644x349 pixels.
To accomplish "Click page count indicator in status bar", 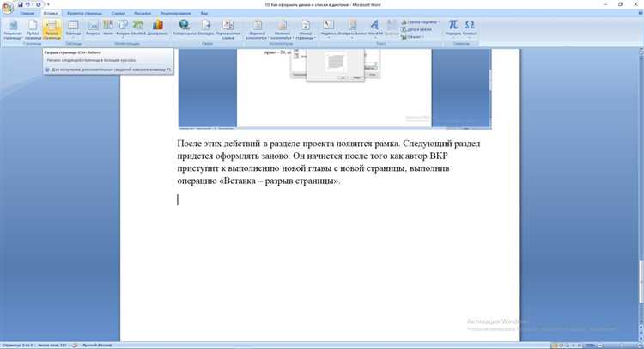I will 17,346.
